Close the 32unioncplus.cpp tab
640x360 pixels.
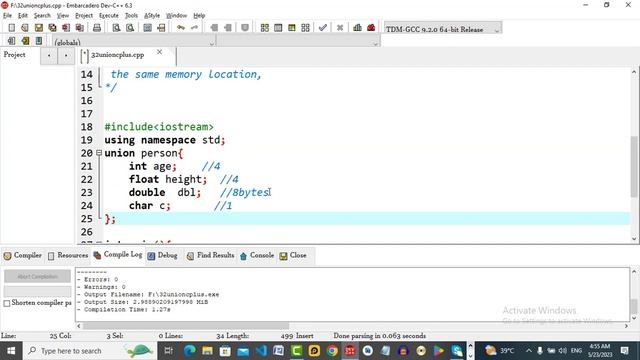click(x=160, y=52)
